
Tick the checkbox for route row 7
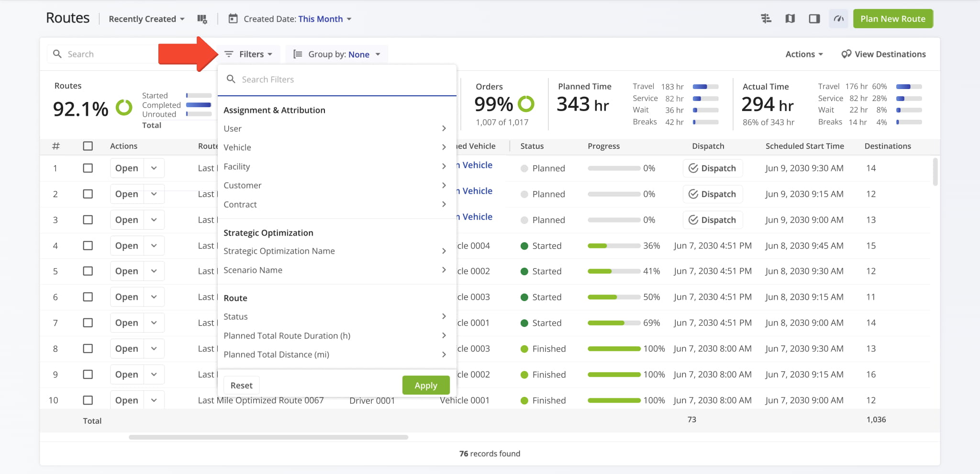click(x=88, y=323)
